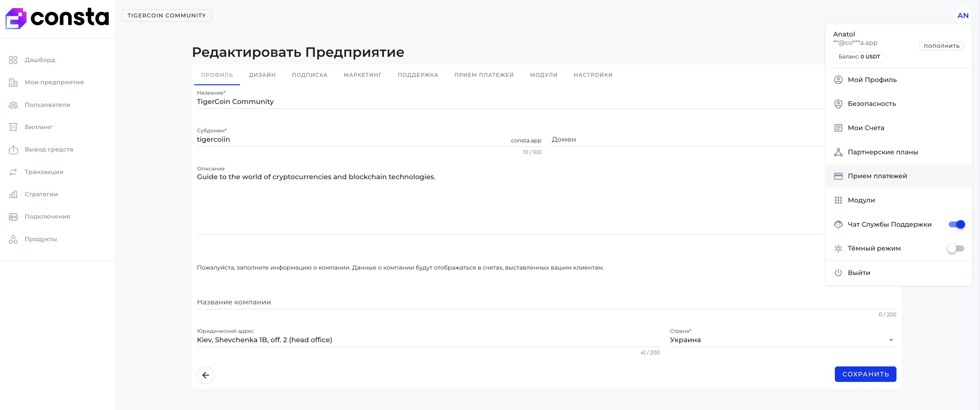
Task: Switch to the Модули tab
Action: coord(544,75)
